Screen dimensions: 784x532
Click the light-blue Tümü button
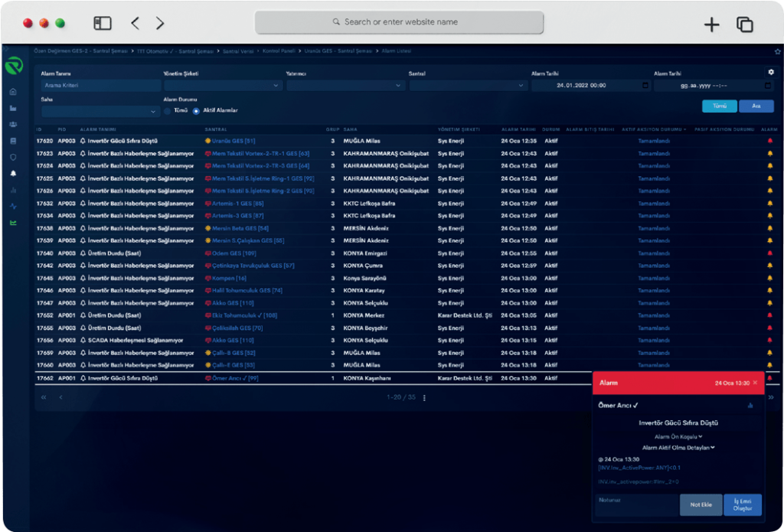click(720, 106)
